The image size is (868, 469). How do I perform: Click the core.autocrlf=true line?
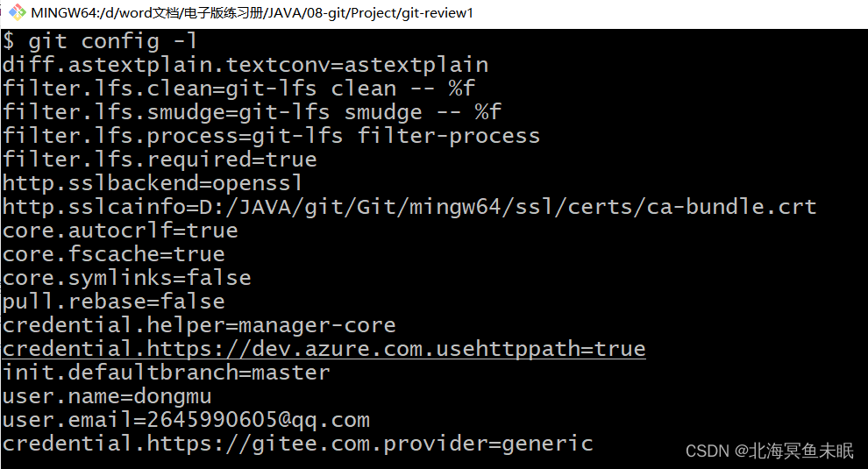click(x=120, y=231)
